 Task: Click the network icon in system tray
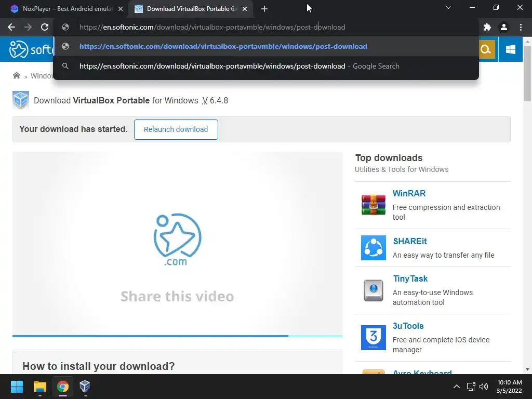pos(471,387)
